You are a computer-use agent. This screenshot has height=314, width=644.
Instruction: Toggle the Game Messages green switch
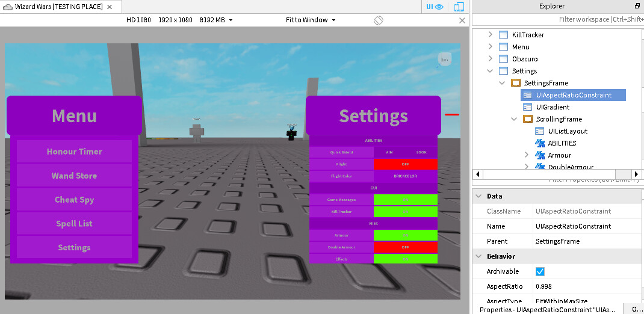[x=406, y=200]
